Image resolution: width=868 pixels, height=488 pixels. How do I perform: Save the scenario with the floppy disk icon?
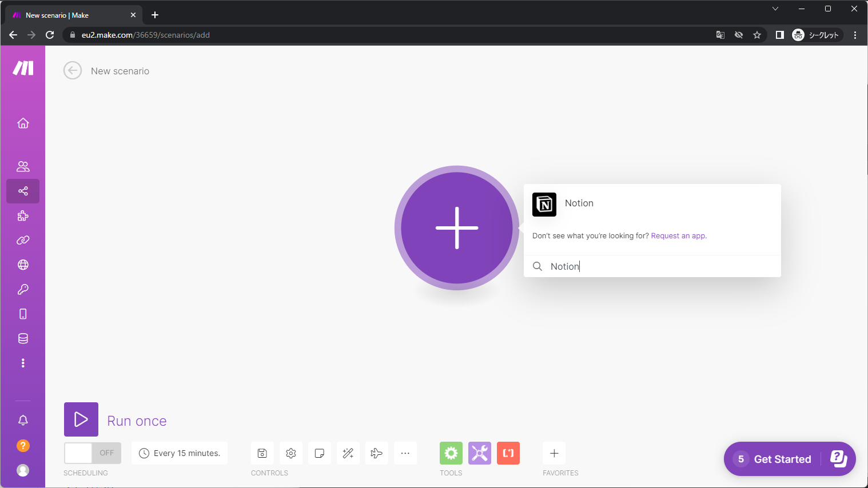[262, 453]
